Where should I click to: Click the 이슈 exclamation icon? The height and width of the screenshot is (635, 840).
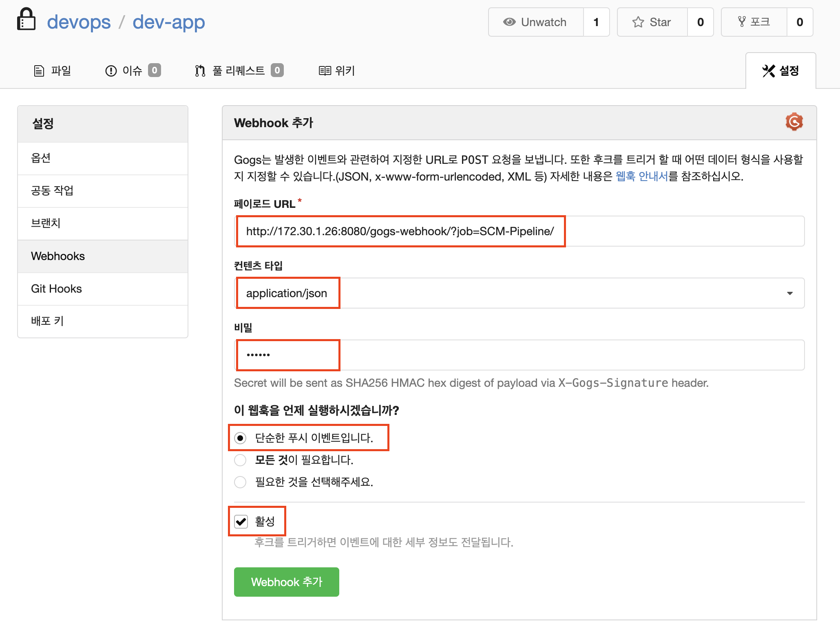click(111, 71)
